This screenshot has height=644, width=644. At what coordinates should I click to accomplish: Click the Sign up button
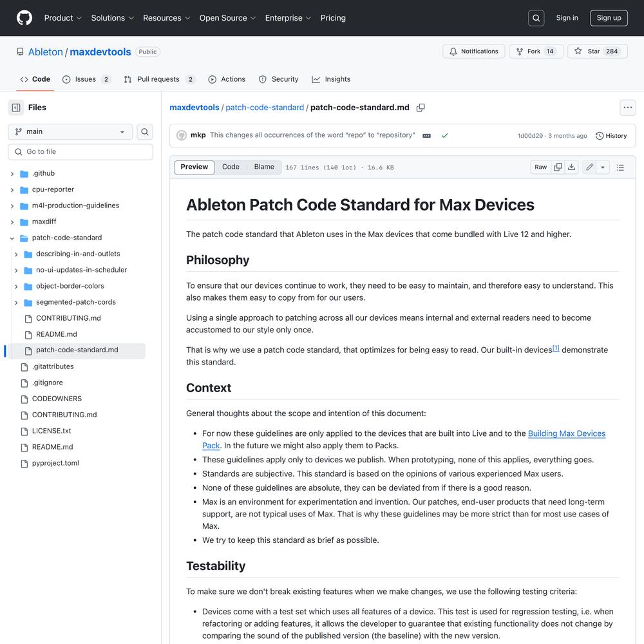[x=609, y=18]
